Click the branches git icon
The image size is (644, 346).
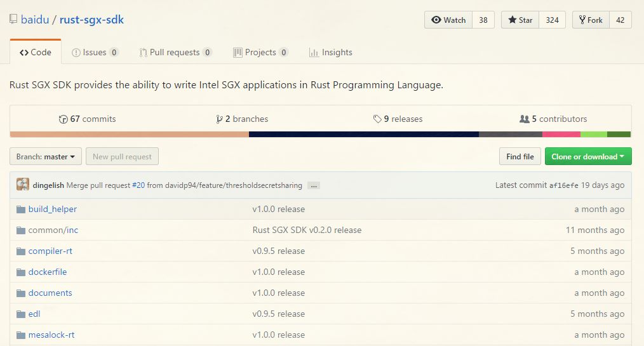coord(219,119)
